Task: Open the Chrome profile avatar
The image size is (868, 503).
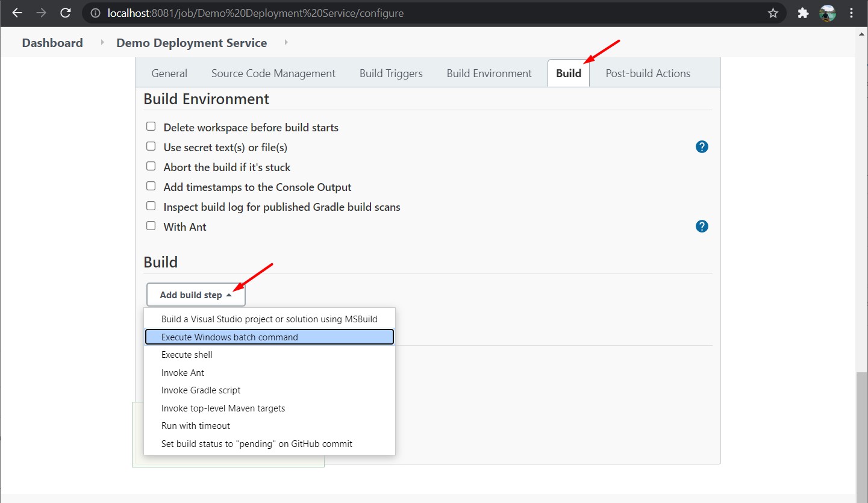Action: coord(827,13)
